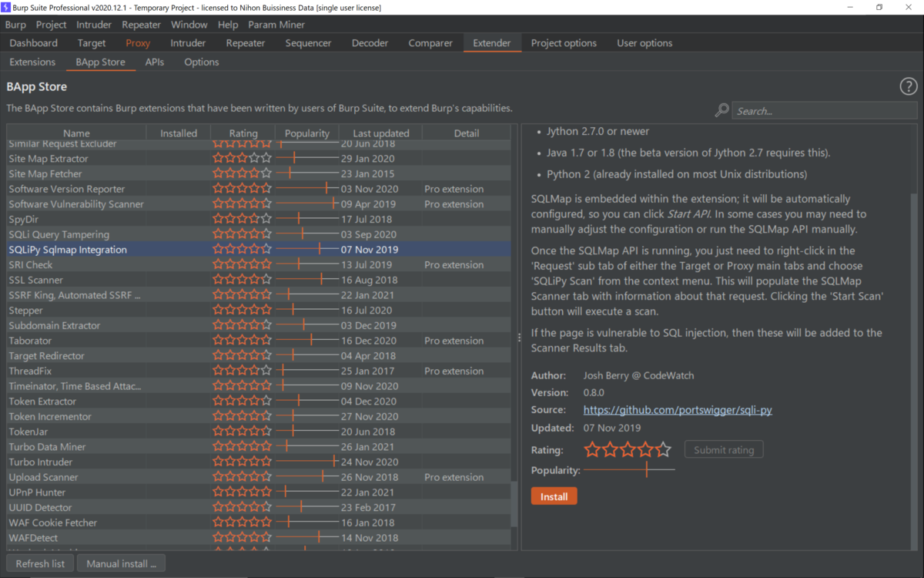Open the APIs sub-tab
This screenshot has width=924, height=578.
pyautogui.click(x=155, y=62)
